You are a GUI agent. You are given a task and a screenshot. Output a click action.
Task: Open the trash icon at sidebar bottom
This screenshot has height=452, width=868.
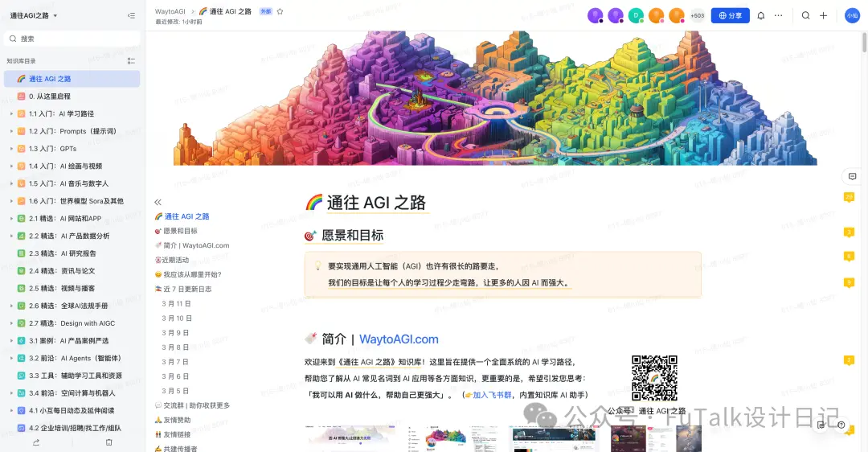109,442
